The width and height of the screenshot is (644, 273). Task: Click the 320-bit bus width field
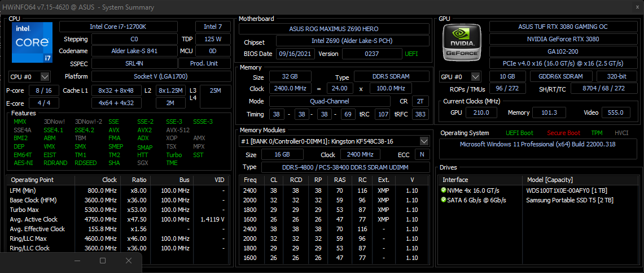(616, 76)
